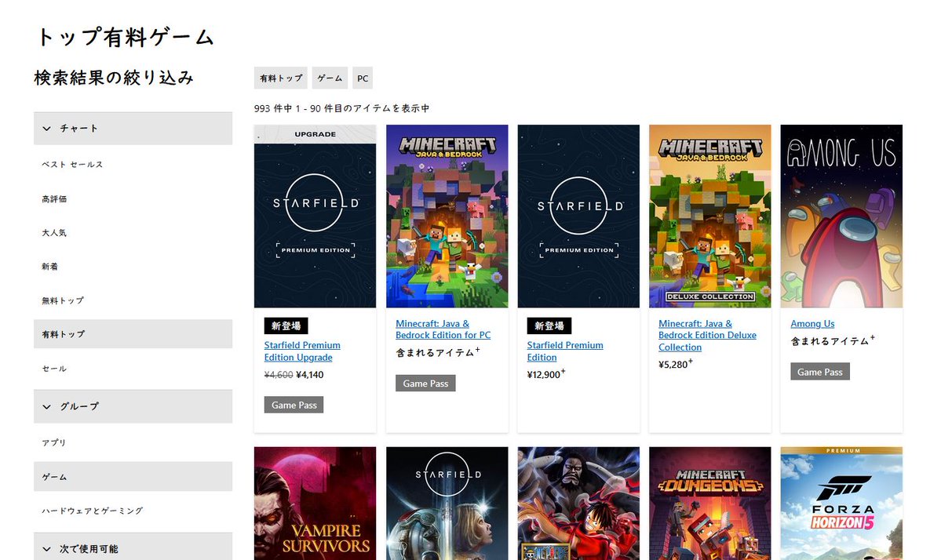Remove the PC filter tag
941x560 pixels.
(x=363, y=78)
